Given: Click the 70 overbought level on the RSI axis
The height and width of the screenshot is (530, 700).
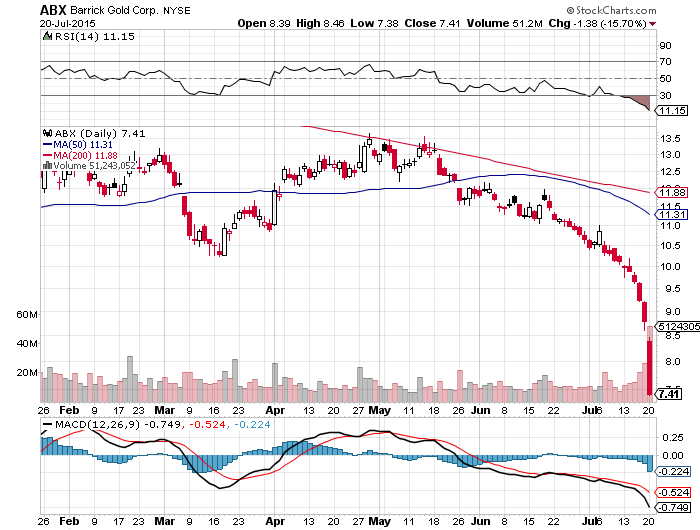Looking at the screenshot, I should click(665, 62).
